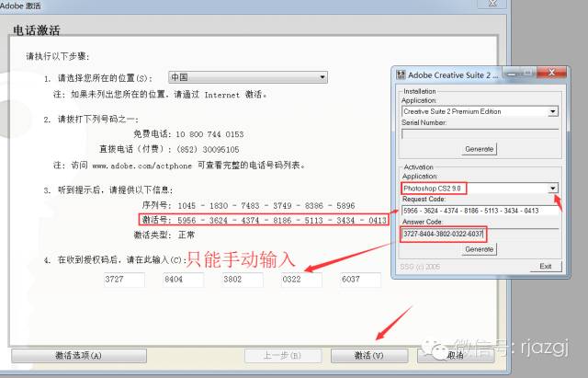
Task: Open the location dropdown showing 中国
Action: tap(248, 77)
